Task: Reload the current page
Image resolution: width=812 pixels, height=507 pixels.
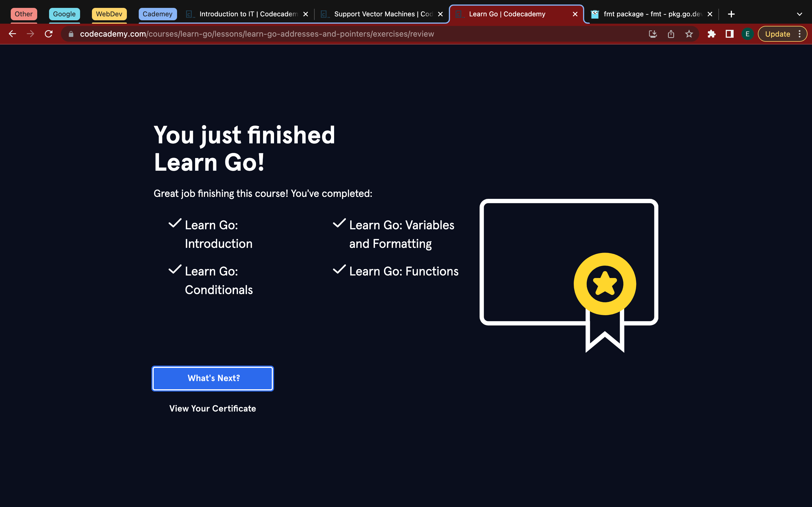Action: tap(49, 34)
